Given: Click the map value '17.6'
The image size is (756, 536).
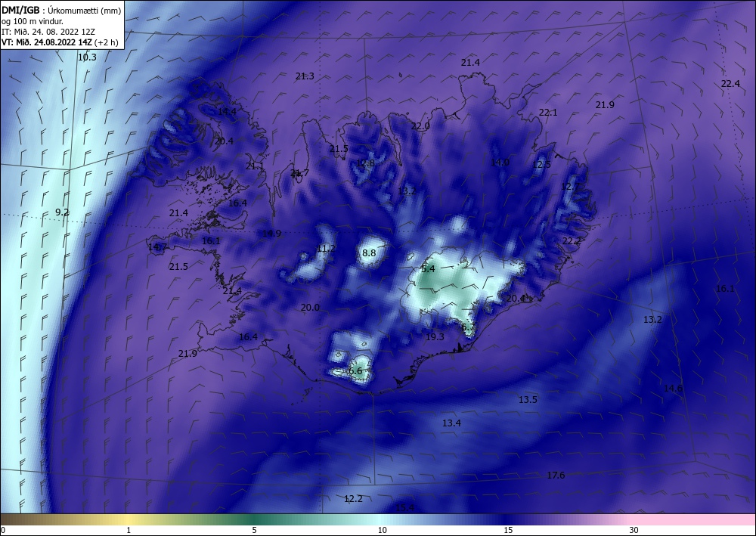Looking at the screenshot, I should (x=556, y=476).
